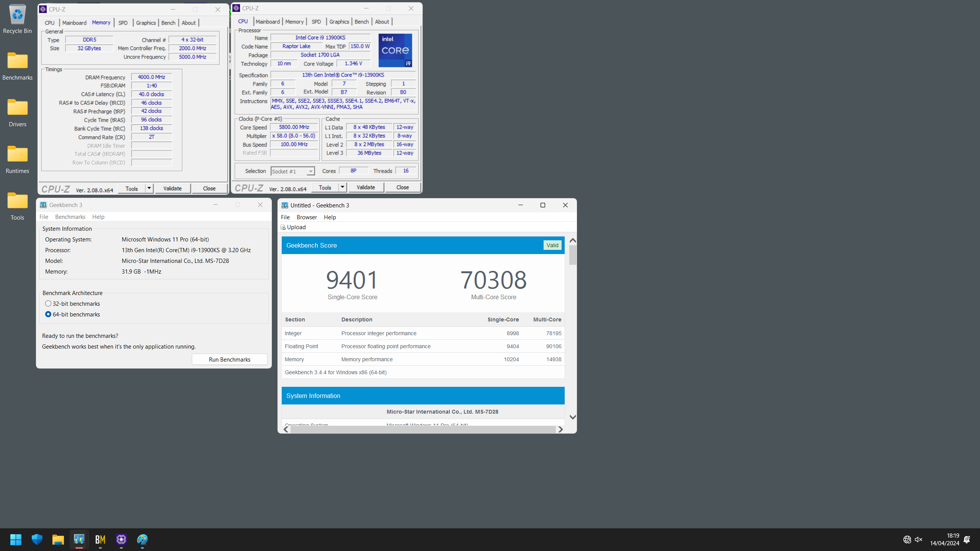Open File menu in Geekbench launcher window

(44, 217)
